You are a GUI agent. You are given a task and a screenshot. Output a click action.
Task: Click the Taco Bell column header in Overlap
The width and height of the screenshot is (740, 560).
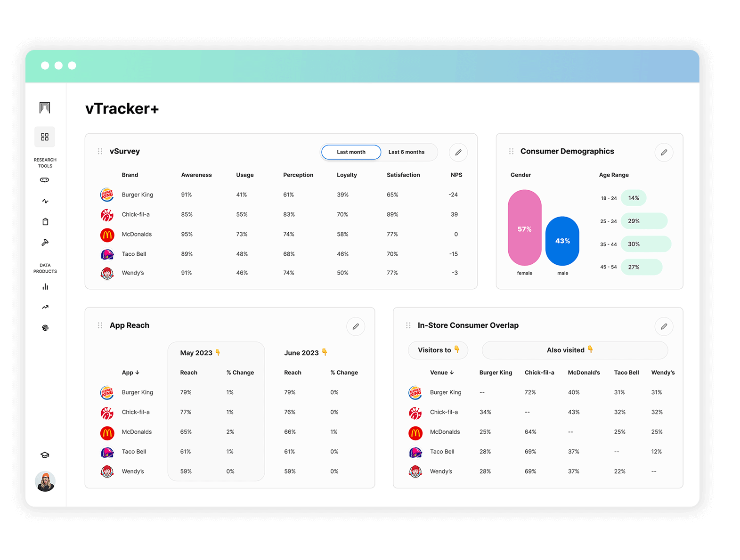coord(626,373)
